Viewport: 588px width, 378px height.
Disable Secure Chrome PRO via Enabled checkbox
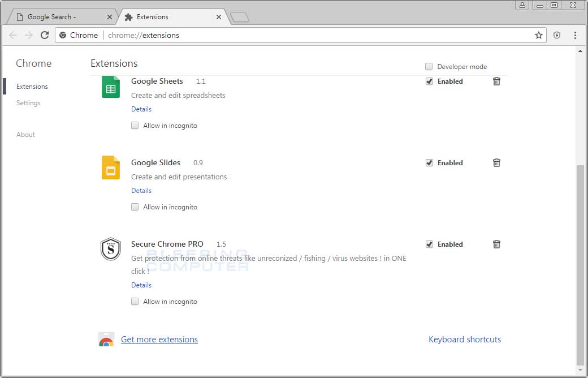(x=429, y=244)
